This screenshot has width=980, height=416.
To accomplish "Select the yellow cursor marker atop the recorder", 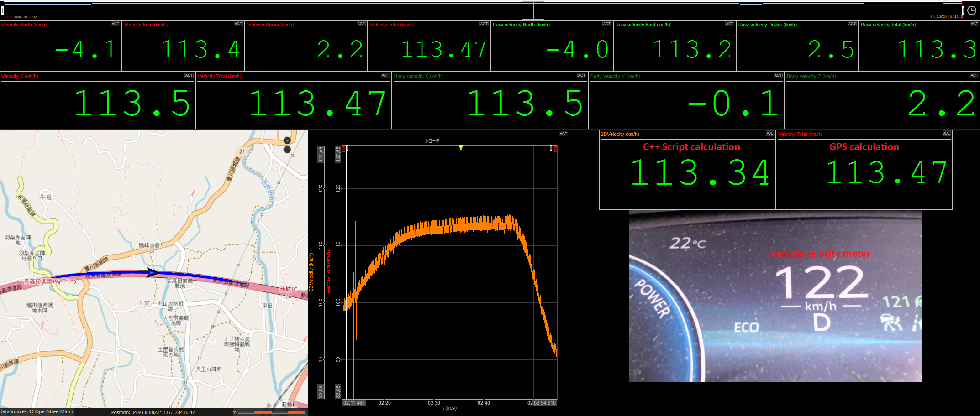I will (461, 147).
